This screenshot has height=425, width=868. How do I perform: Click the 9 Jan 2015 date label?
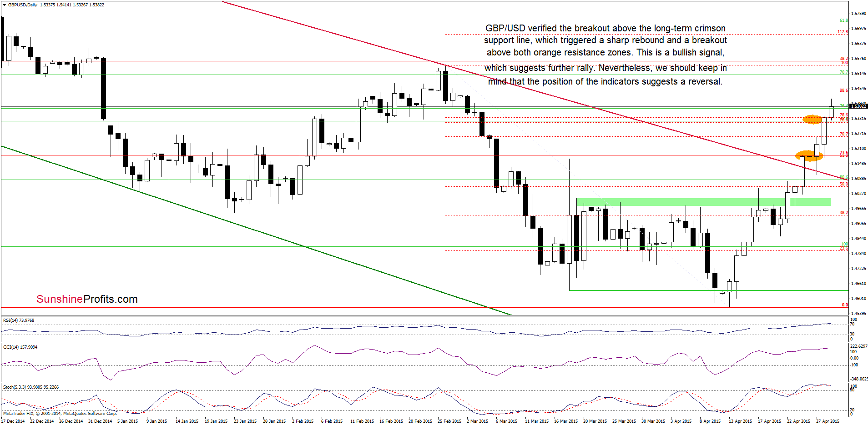pos(157,421)
